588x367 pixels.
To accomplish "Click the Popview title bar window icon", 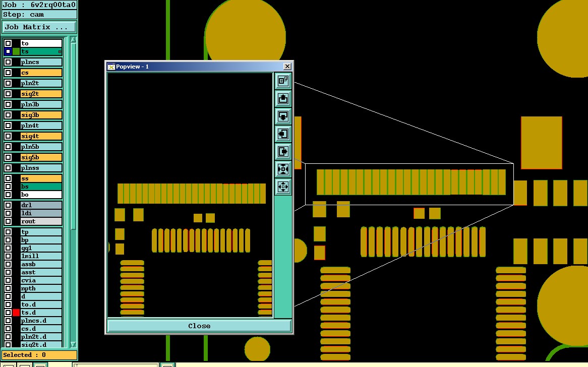I will [111, 67].
